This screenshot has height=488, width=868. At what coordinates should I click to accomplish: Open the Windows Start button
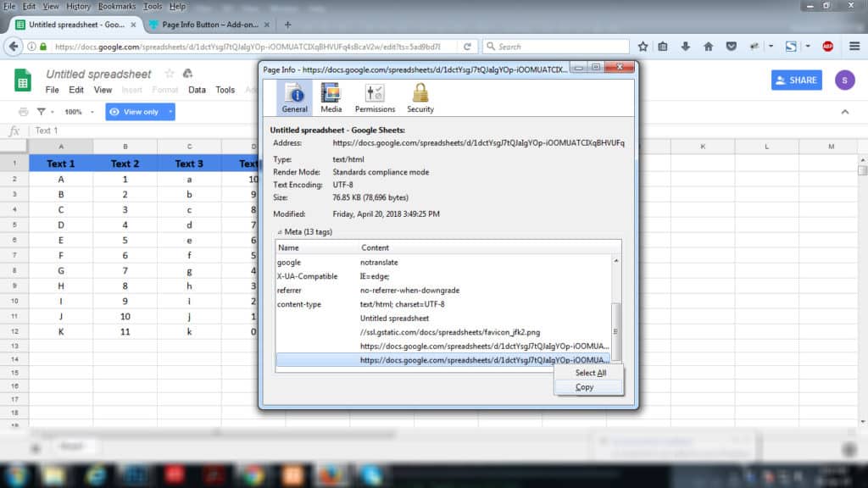17,474
